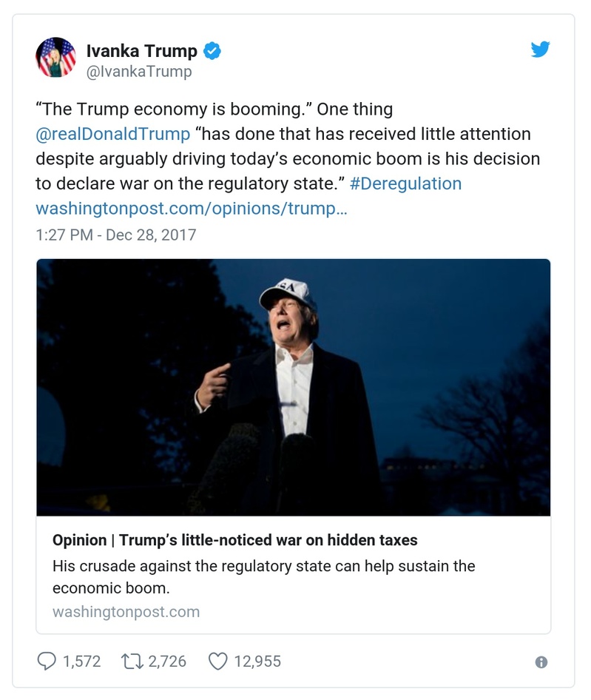This screenshot has height=700, width=591.
Task: Click the verified blue checkmark badge
Action: point(212,52)
